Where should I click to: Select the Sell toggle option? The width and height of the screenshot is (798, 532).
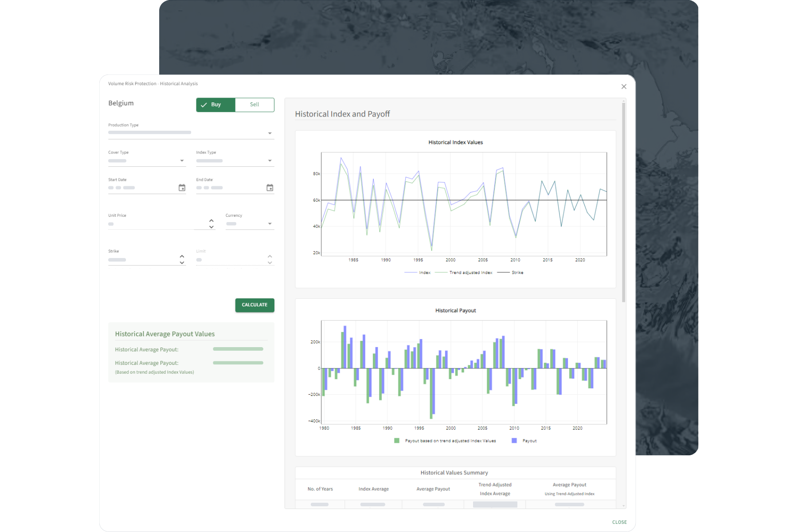click(x=254, y=105)
